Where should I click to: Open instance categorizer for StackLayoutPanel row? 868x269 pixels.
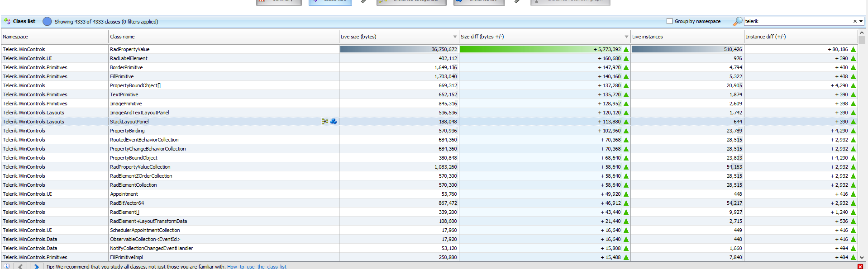[325, 122]
